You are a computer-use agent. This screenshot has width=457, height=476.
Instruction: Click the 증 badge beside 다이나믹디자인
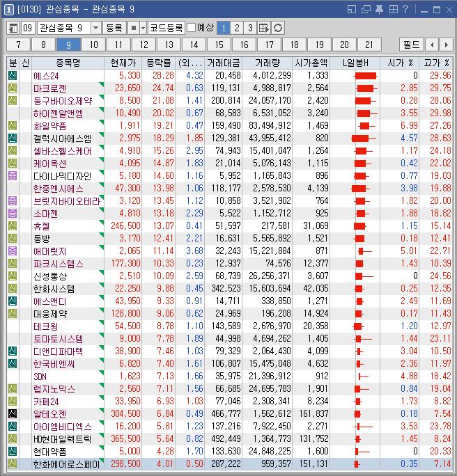[13, 176]
